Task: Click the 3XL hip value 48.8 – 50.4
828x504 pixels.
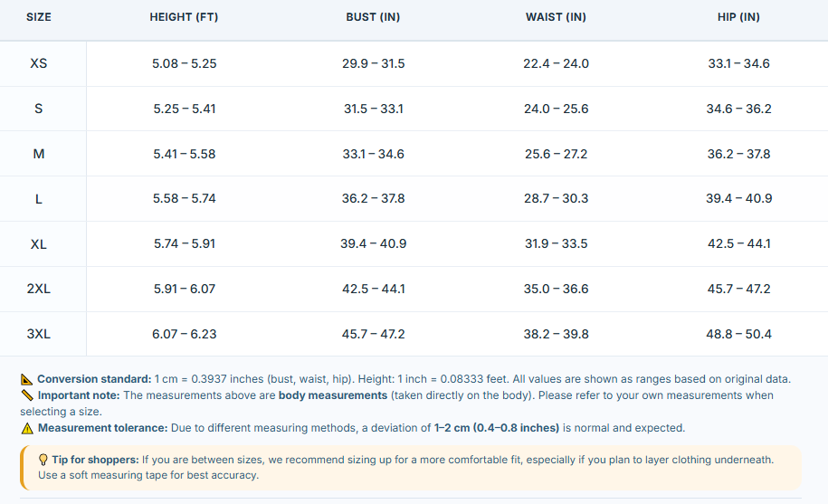Action: pyautogui.click(x=738, y=334)
